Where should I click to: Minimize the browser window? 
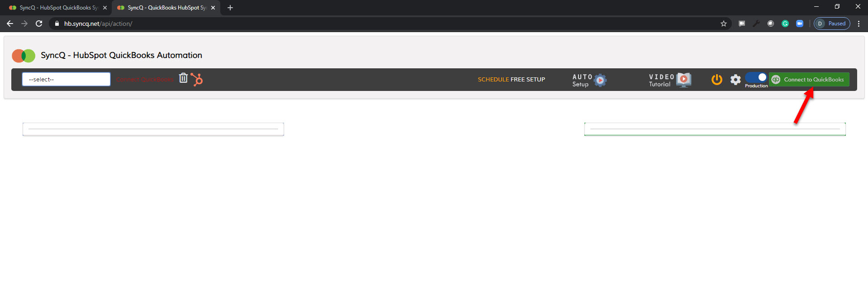tap(816, 7)
